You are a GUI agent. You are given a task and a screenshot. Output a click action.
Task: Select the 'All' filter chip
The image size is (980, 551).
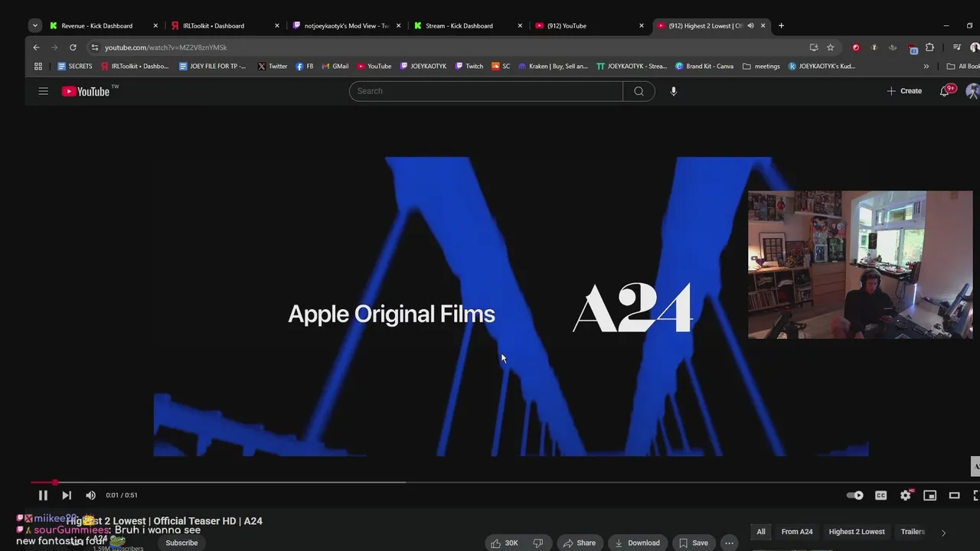pos(761,532)
